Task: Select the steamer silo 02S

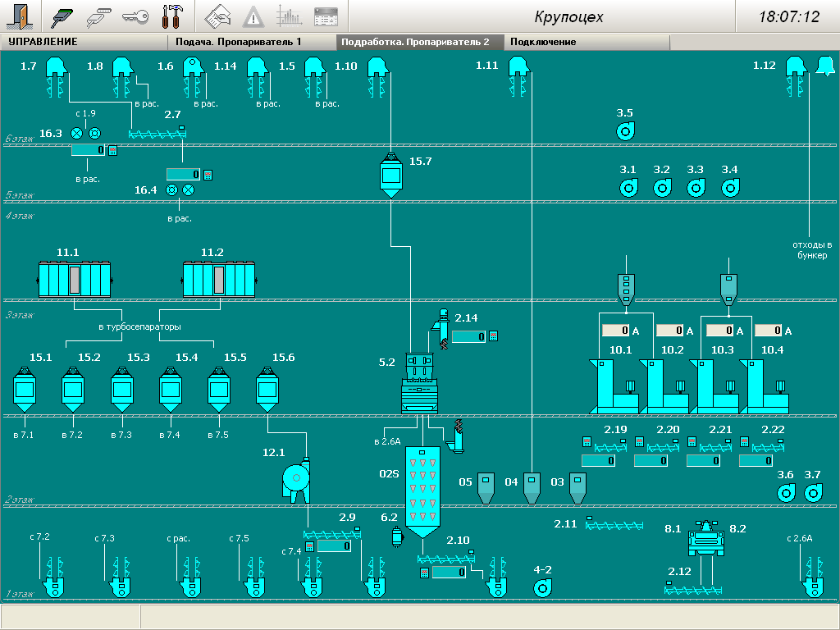Action: pos(423,492)
